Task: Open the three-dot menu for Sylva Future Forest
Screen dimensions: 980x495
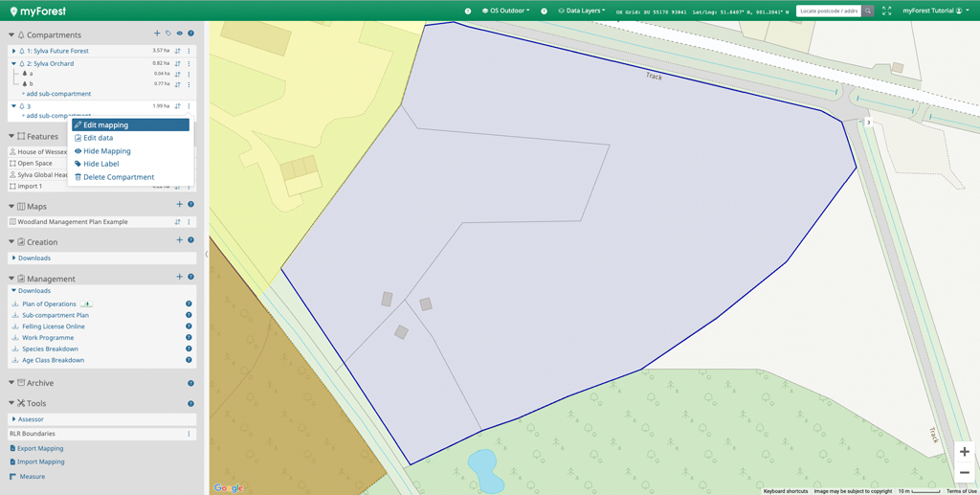Action: coord(189,51)
